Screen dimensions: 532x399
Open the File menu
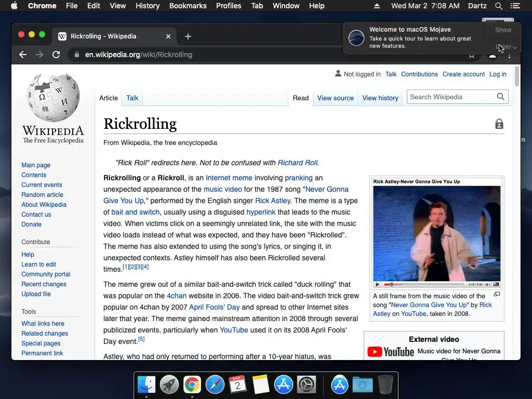click(72, 6)
